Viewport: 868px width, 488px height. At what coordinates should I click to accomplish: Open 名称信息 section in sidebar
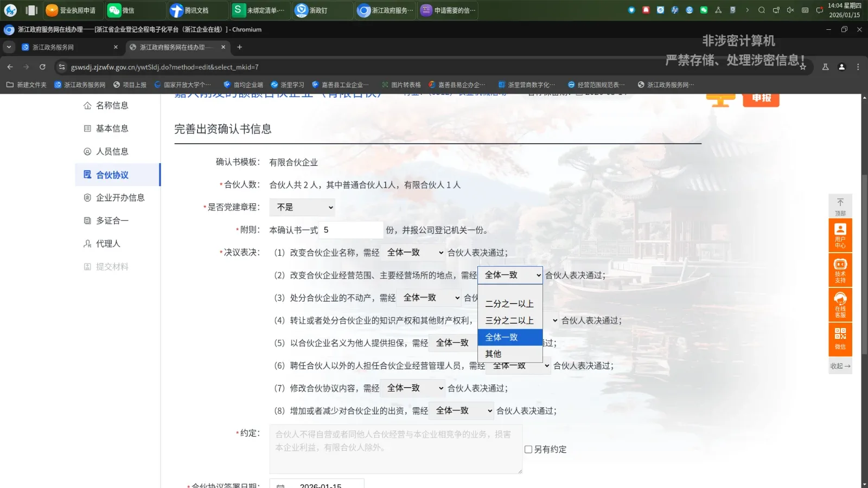coord(106,106)
